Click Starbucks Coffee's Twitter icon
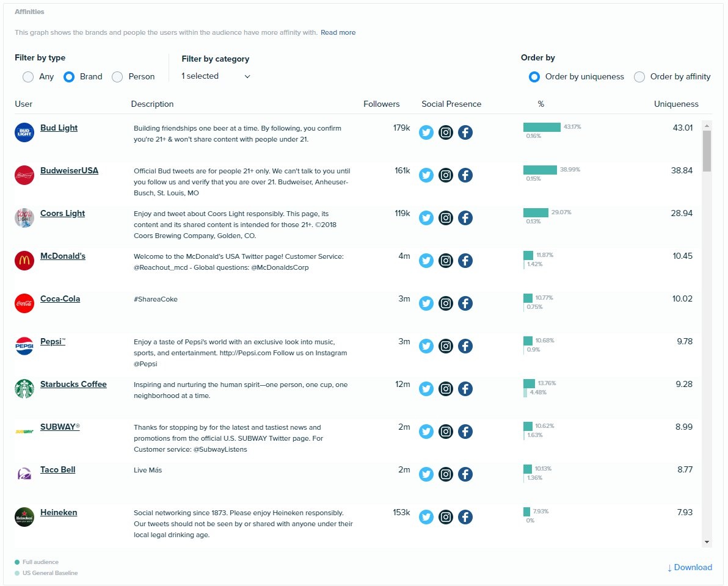The image size is (728, 586). pyautogui.click(x=426, y=388)
